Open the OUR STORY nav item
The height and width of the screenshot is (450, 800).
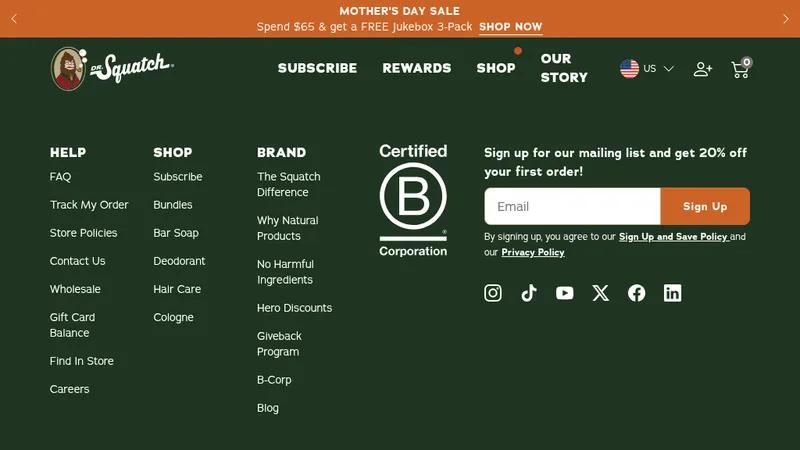[564, 68]
